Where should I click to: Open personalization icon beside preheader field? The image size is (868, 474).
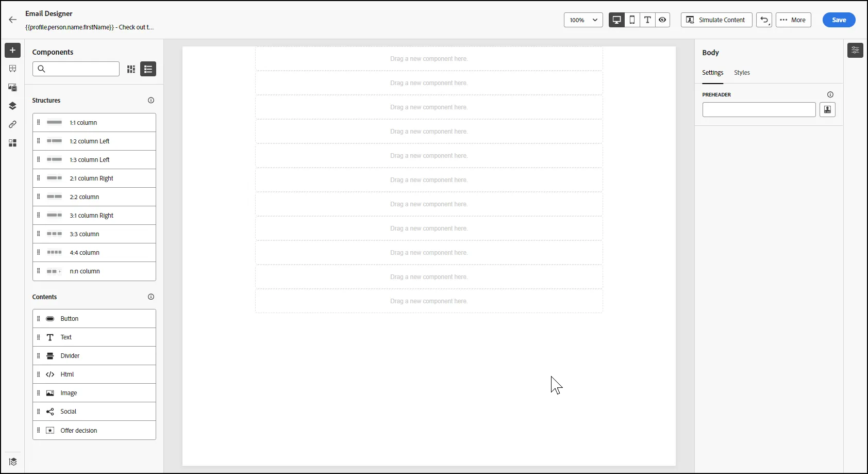[828, 110]
